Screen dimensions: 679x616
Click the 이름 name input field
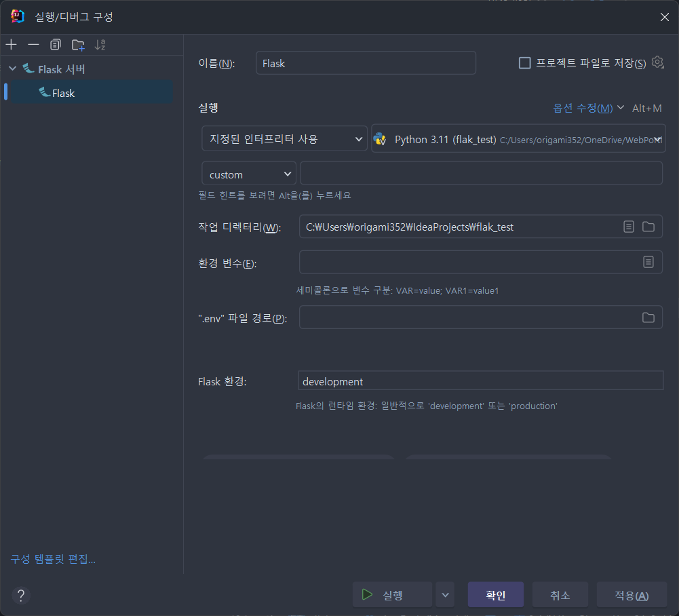click(366, 63)
